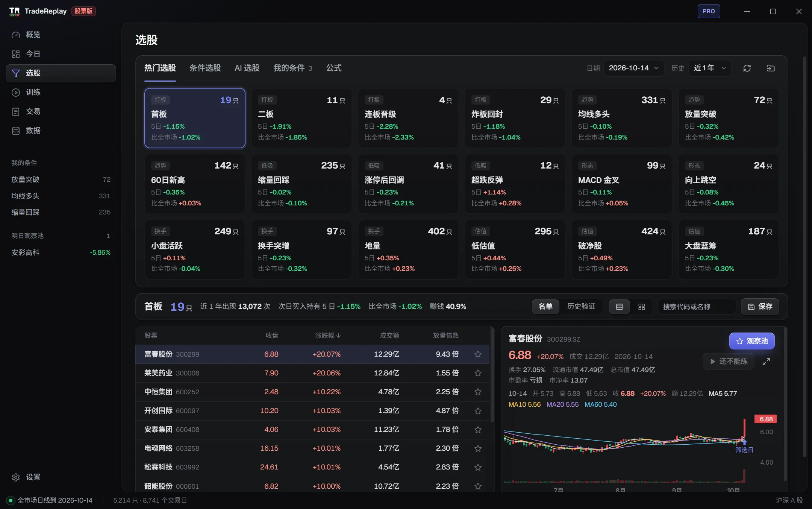The width and height of the screenshot is (812, 509).
Task: Expand the stock chart to fullscreen
Action: point(766,362)
